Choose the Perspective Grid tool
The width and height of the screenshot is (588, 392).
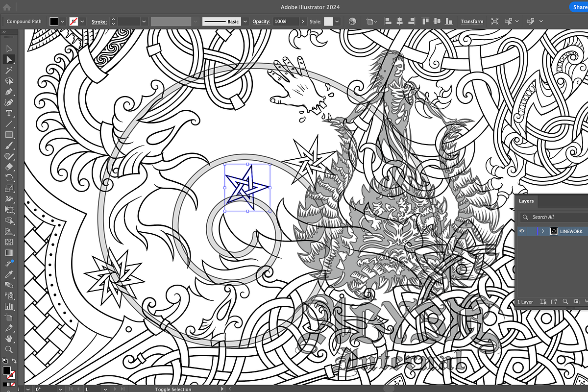tap(9, 231)
